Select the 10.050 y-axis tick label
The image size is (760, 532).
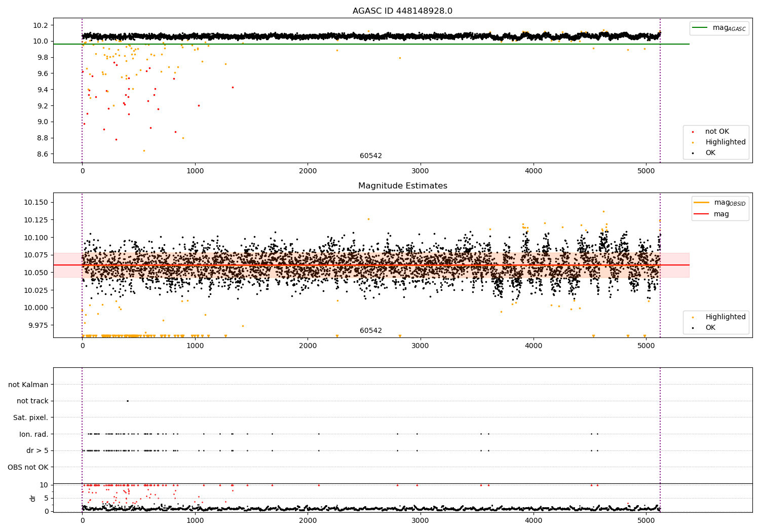click(36, 273)
